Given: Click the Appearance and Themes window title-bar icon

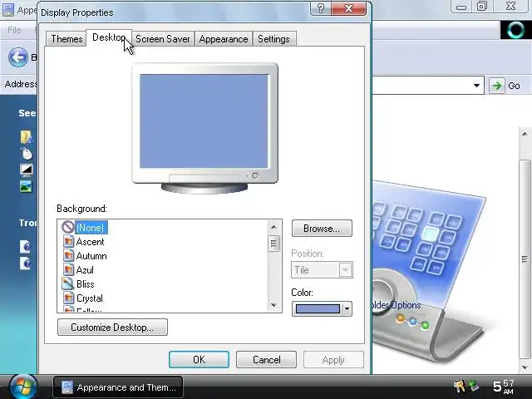Looking at the screenshot, I should (x=8, y=10).
